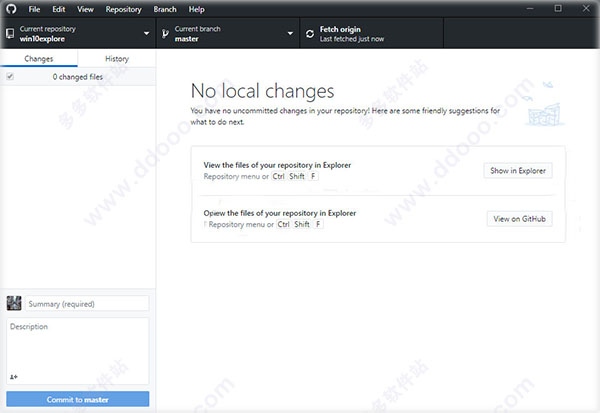Close the GitHub Desktop window
This screenshot has height=413, width=600.
point(586,8)
